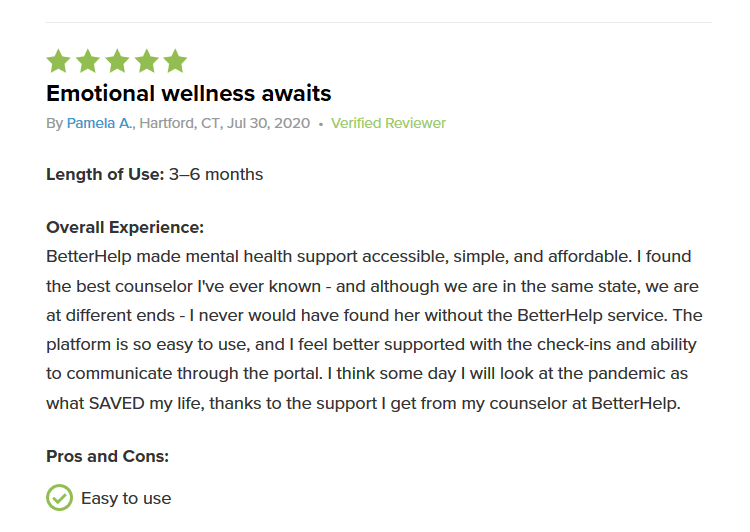Click the 3–6 months usage value

[216, 174]
